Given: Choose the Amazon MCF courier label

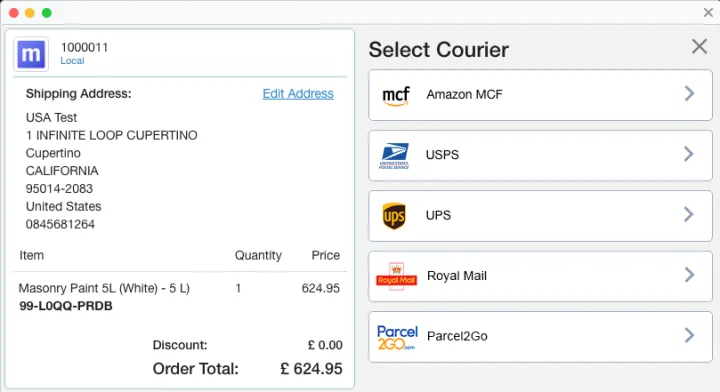Looking at the screenshot, I should coord(464,95).
